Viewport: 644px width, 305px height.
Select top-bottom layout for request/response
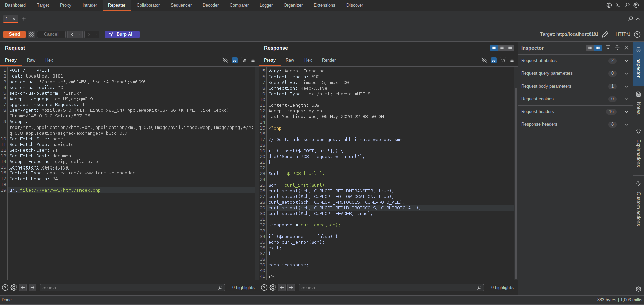click(502, 48)
